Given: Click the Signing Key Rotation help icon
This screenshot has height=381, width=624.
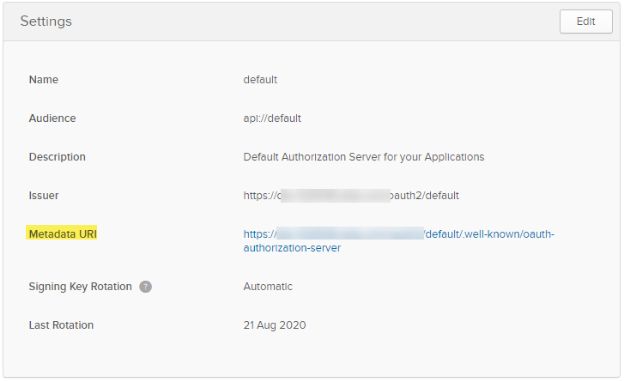Looking at the screenshot, I should 145,287.
